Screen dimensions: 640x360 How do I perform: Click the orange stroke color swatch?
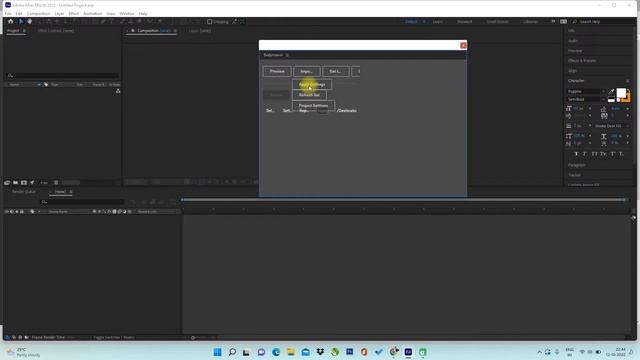point(627,98)
